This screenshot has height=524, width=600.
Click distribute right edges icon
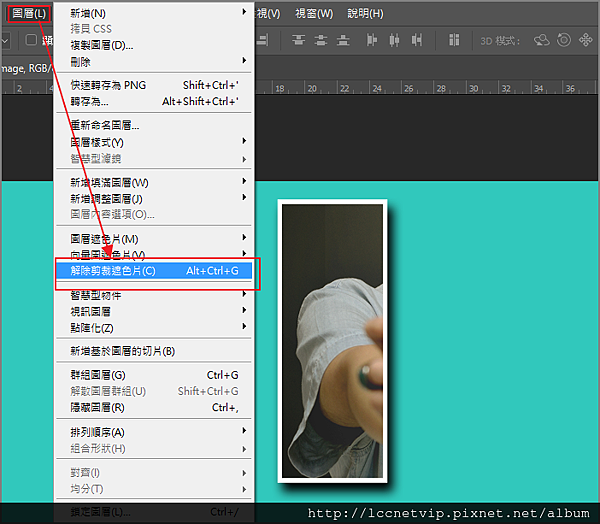tap(417, 40)
